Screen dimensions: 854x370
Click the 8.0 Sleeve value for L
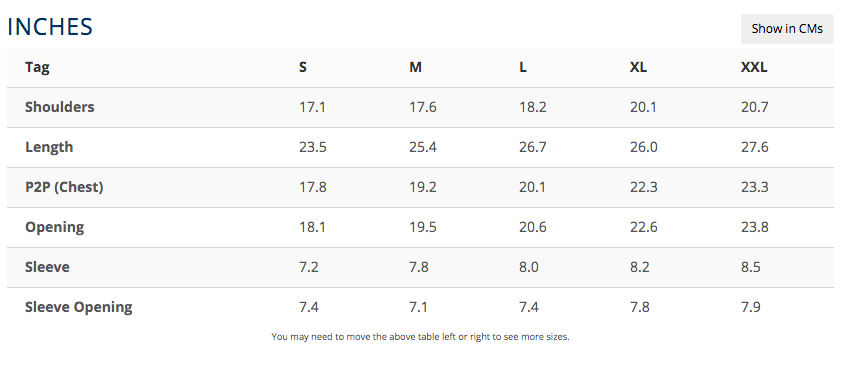[x=529, y=268]
